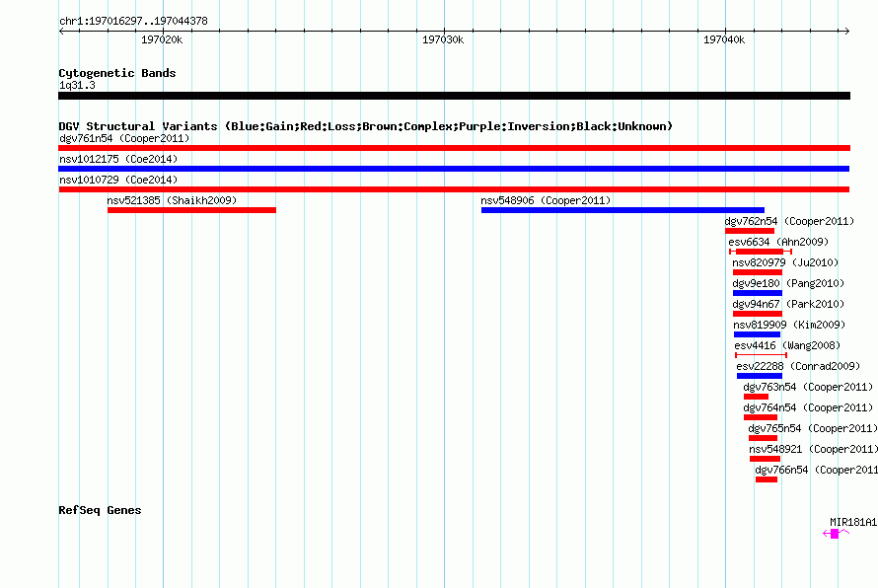Click the esv4416 thin red glyph
878x588 pixels.
pyautogui.click(x=761, y=355)
